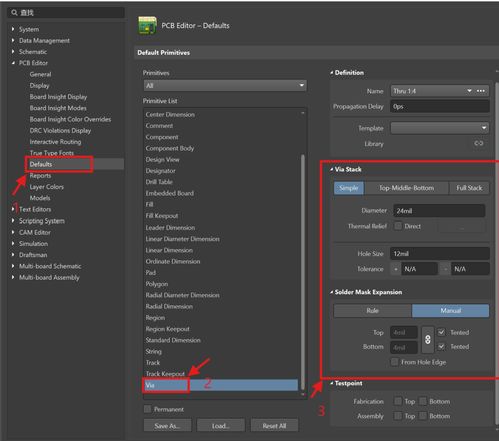Enable Thermal Relief Direct checkbox
The width and height of the screenshot is (499, 441).
pos(398,226)
